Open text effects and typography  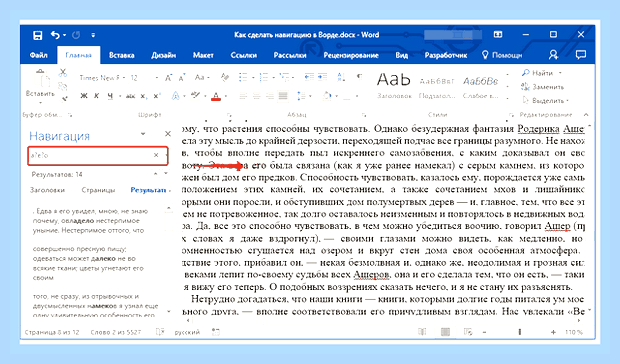[x=176, y=96]
